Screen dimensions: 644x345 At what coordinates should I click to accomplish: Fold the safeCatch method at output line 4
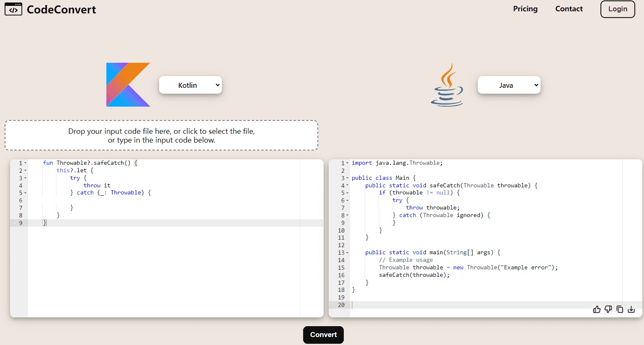tap(347, 186)
